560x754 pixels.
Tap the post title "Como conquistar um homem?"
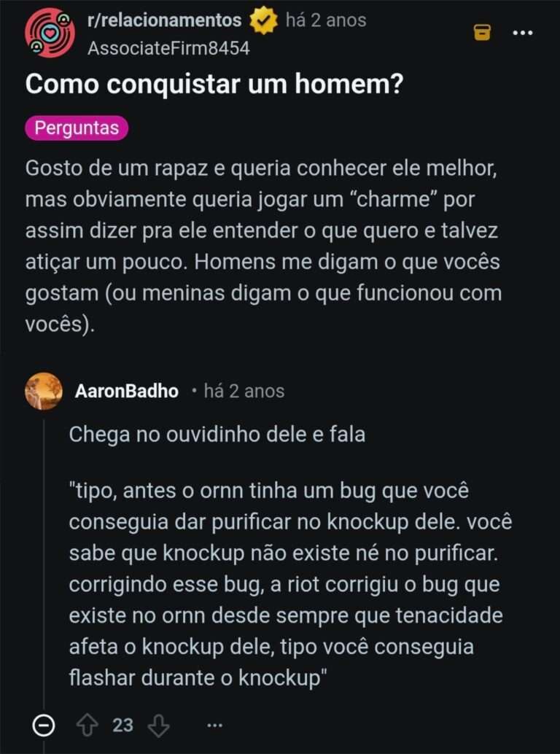pos(214,85)
